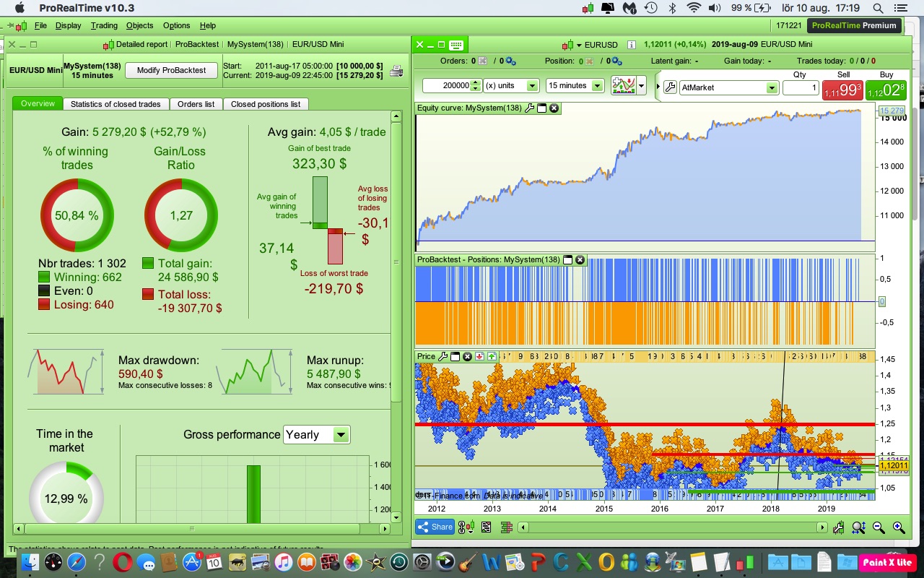924x578 pixels.
Task: Cancel orders using the Orders X icon
Action: [482, 61]
